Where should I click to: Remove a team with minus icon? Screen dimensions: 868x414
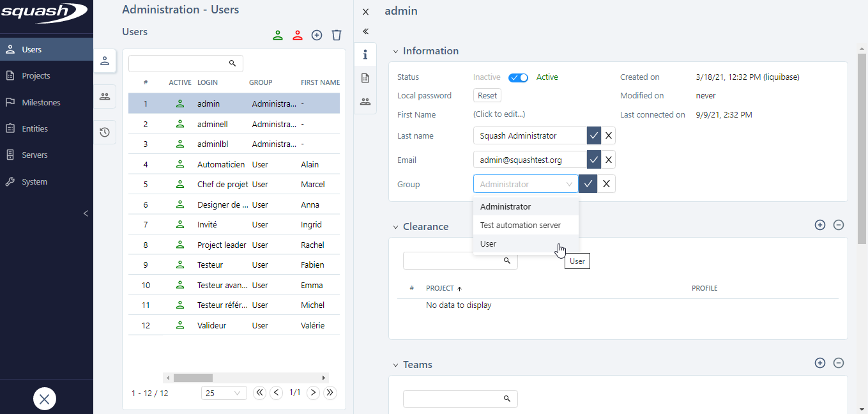(839, 363)
